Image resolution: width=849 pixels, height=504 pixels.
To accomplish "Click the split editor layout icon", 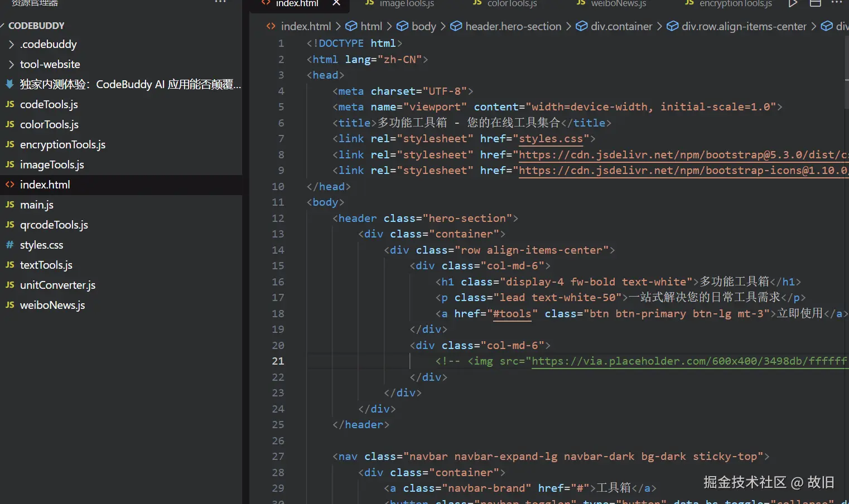I will (815, 3).
